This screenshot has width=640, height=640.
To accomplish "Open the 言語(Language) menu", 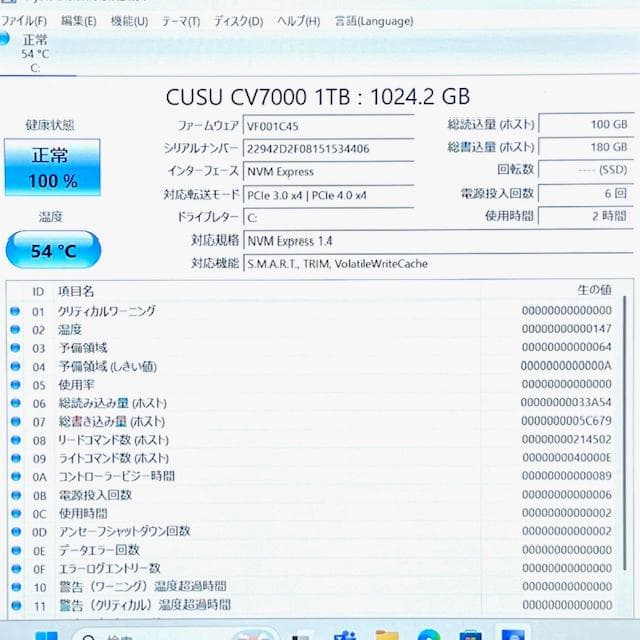I will (x=374, y=21).
